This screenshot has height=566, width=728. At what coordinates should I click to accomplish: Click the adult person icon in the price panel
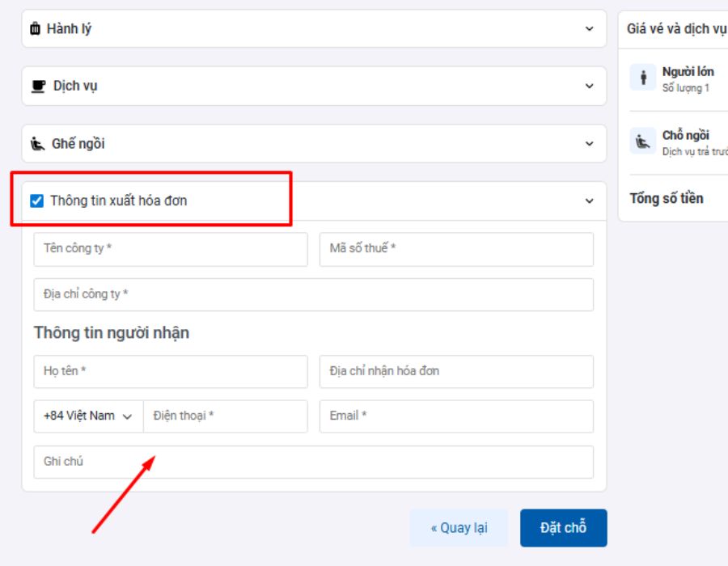(x=643, y=78)
